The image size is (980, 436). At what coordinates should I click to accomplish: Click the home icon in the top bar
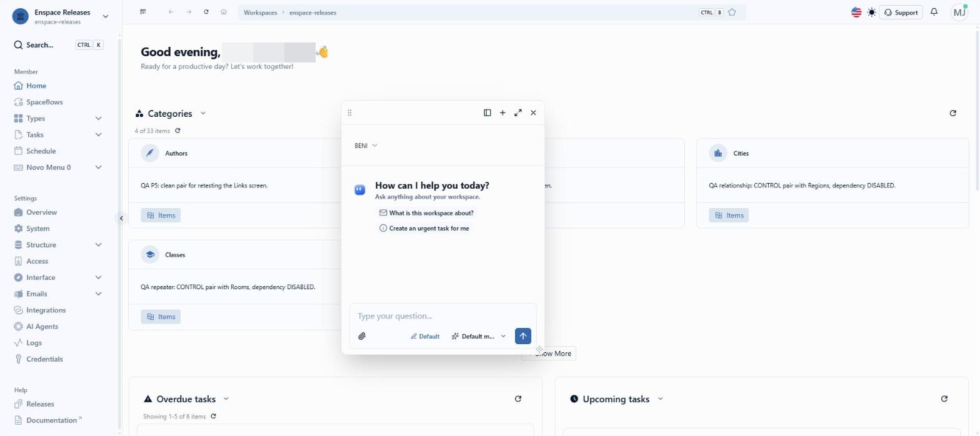pyautogui.click(x=224, y=12)
